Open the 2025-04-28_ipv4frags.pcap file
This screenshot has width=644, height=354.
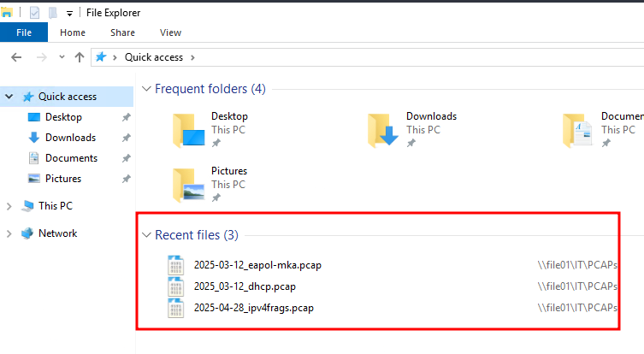coord(253,308)
